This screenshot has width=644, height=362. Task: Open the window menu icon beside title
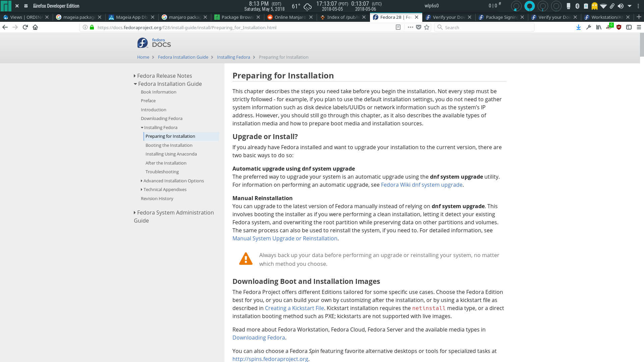[x=26, y=6]
